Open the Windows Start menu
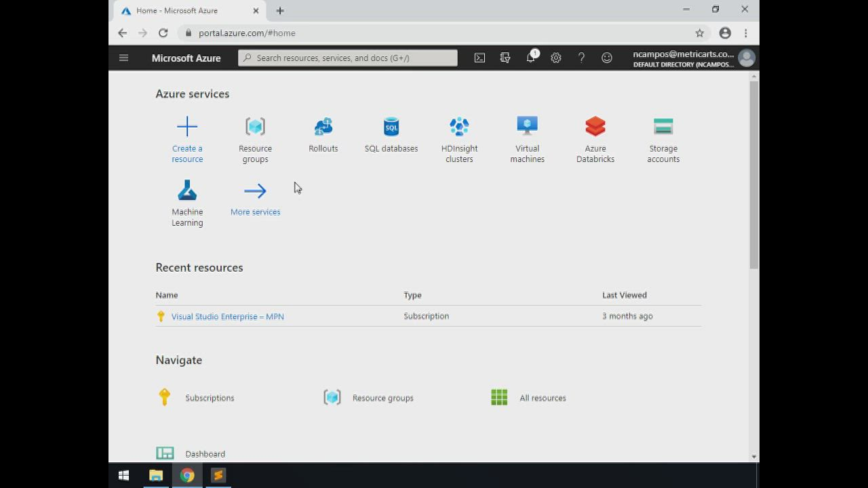 pos(123,476)
